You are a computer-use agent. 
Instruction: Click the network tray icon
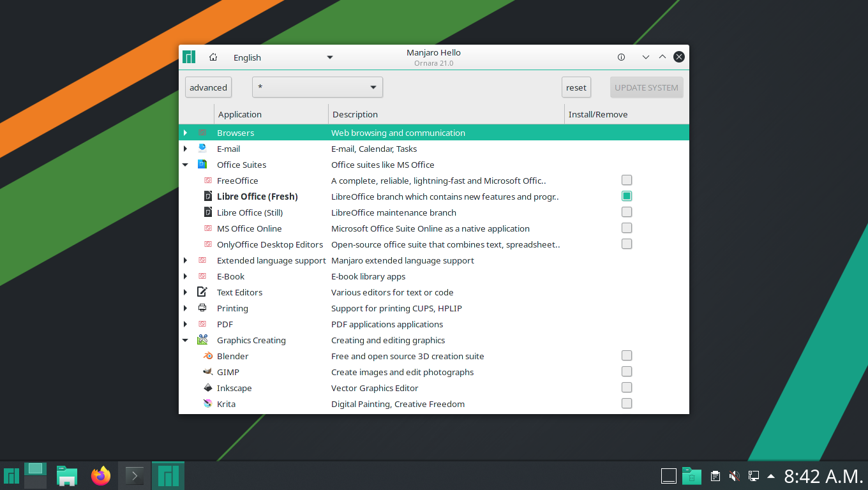tap(753, 476)
